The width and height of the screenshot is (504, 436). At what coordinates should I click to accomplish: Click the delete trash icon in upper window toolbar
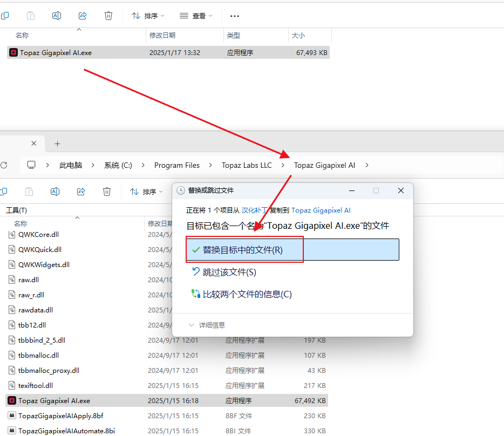(108, 16)
